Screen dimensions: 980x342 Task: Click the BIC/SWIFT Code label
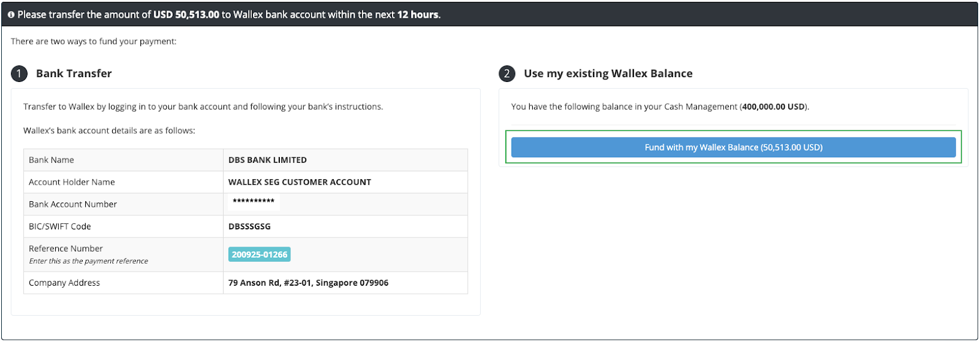point(59,226)
